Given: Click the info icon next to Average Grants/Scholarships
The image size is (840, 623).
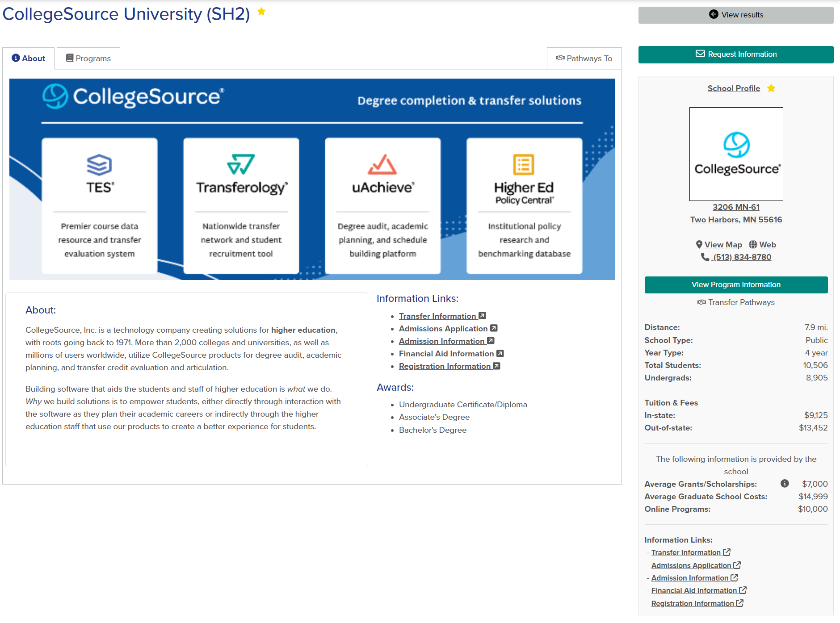Looking at the screenshot, I should click(785, 483).
